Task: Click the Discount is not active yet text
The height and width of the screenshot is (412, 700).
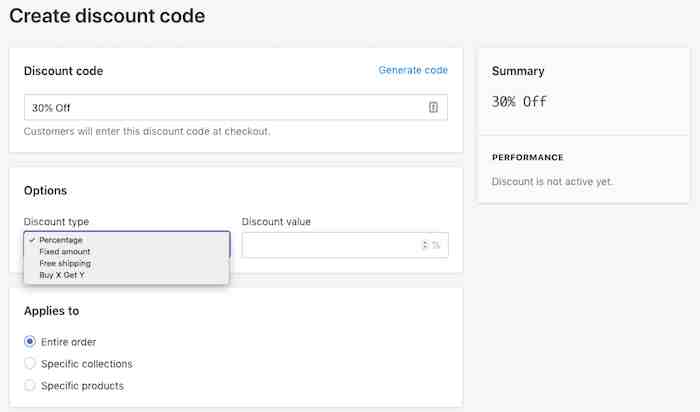Action: 552,182
